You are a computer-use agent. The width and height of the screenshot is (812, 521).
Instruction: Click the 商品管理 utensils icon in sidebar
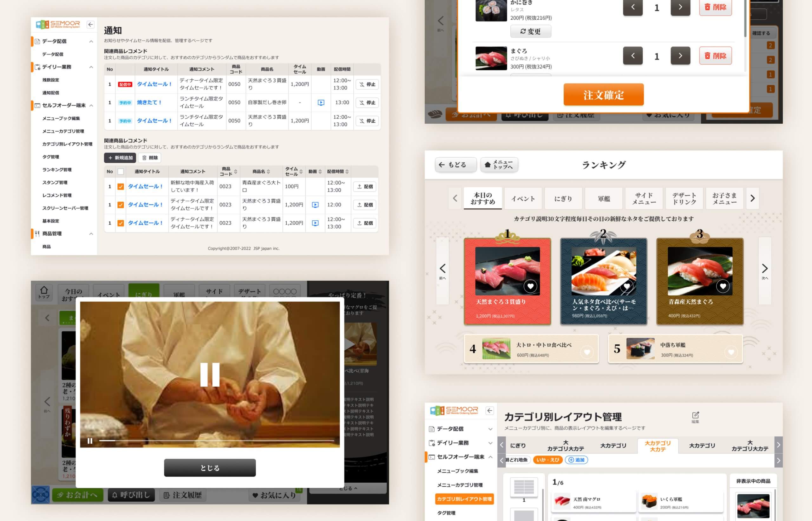(37, 233)
